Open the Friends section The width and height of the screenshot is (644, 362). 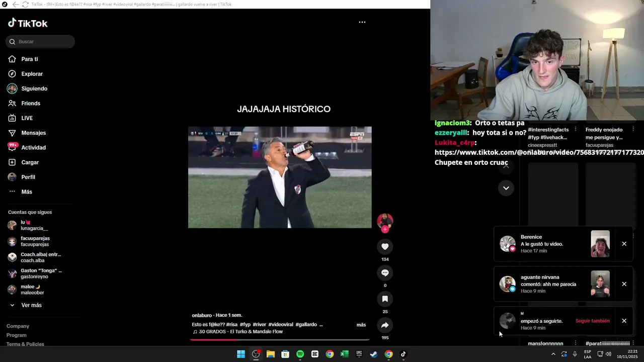click(x=31, y=104)
